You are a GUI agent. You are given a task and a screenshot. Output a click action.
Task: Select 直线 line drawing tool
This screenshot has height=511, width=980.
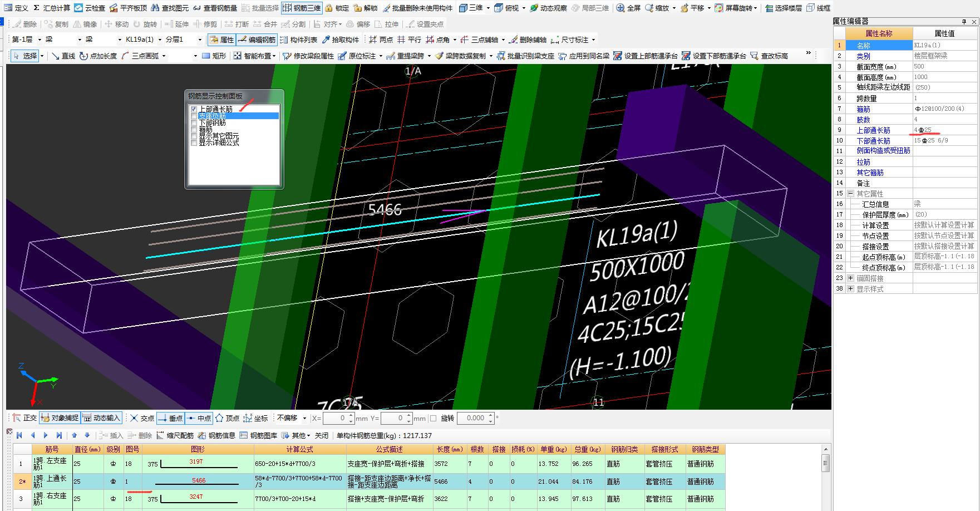pyautogui.click(x=63, y=56)
